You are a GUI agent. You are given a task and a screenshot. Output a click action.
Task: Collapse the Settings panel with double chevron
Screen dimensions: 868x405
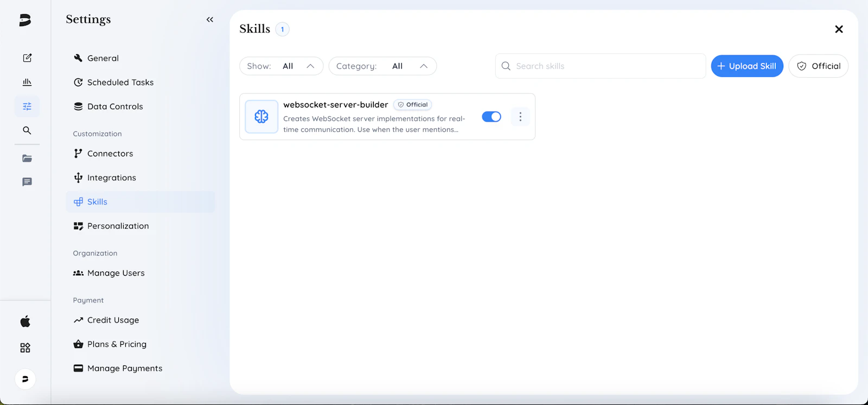(210, 20)
